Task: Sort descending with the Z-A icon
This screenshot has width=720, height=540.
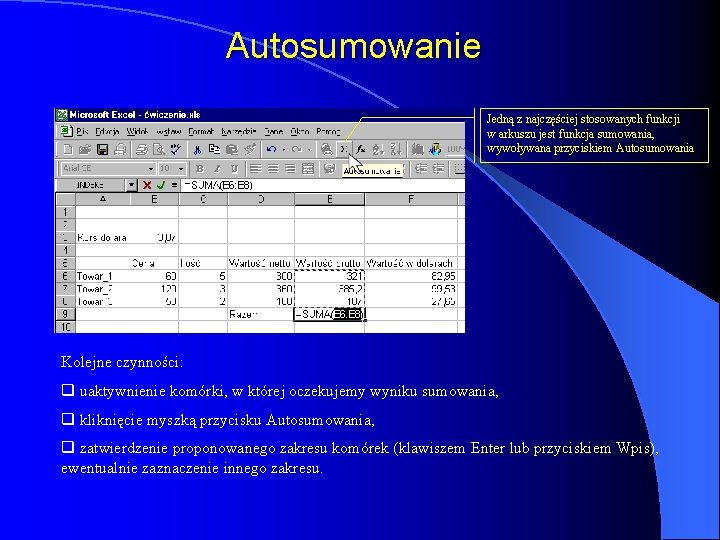Action: pos(396,150)
